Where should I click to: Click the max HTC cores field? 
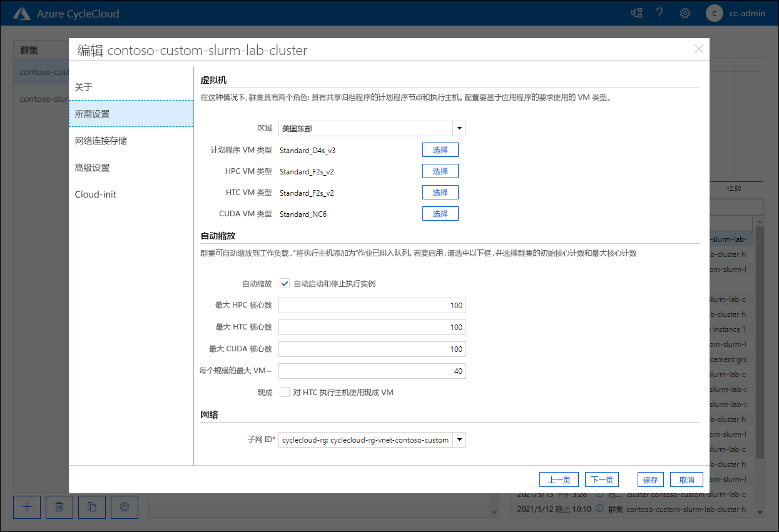[x=372, y=327]
